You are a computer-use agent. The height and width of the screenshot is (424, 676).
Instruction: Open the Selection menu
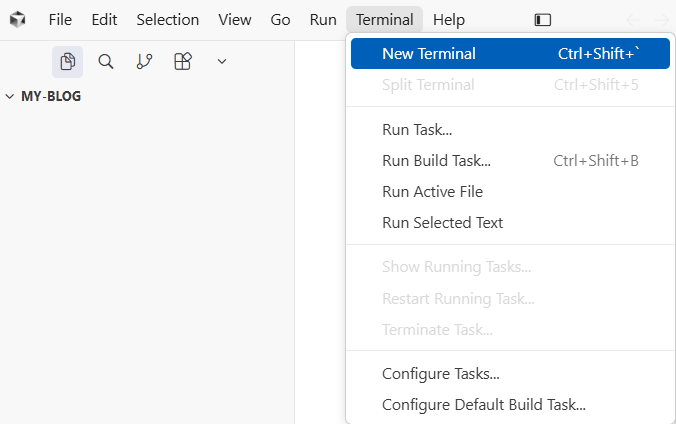click(x=167, y=20)
